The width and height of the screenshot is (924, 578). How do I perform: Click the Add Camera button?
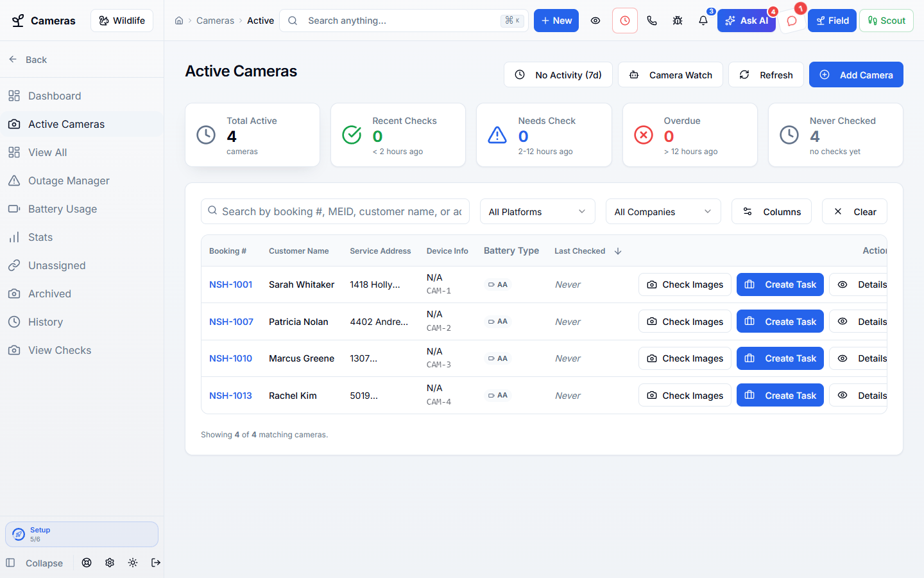click(x=856, y=75)
